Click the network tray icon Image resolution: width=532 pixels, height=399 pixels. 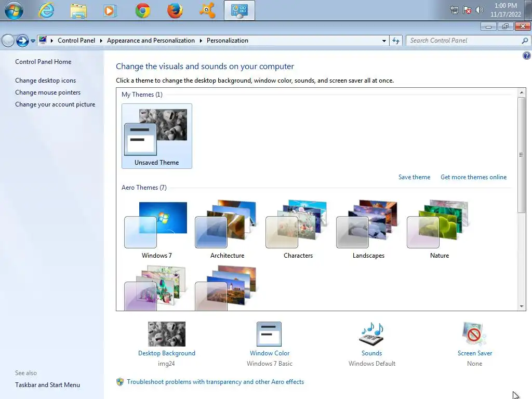pos(454,10)
